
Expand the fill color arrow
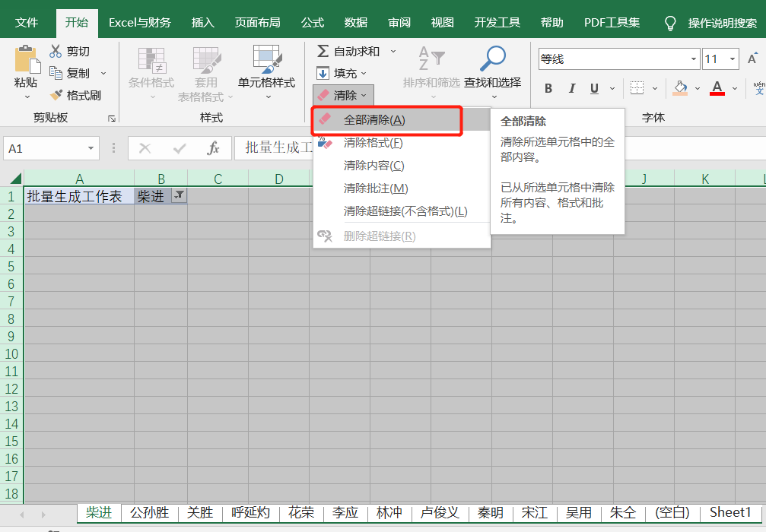(698, 88)
